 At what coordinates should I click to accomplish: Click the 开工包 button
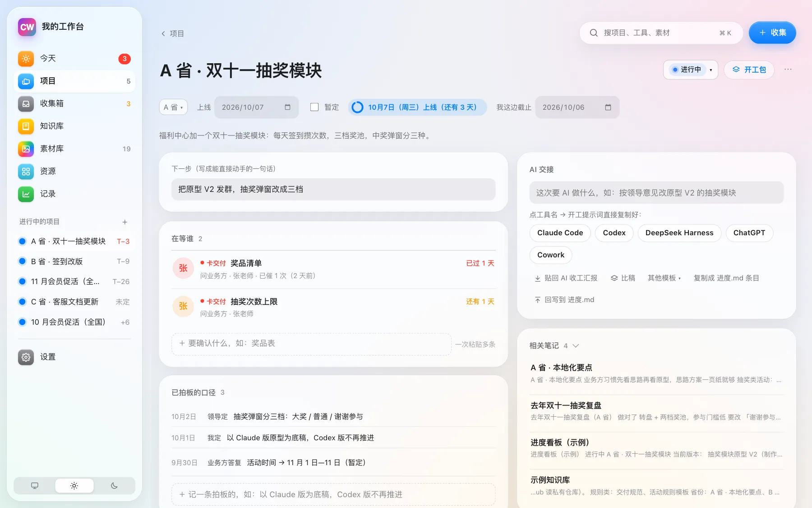749,70
